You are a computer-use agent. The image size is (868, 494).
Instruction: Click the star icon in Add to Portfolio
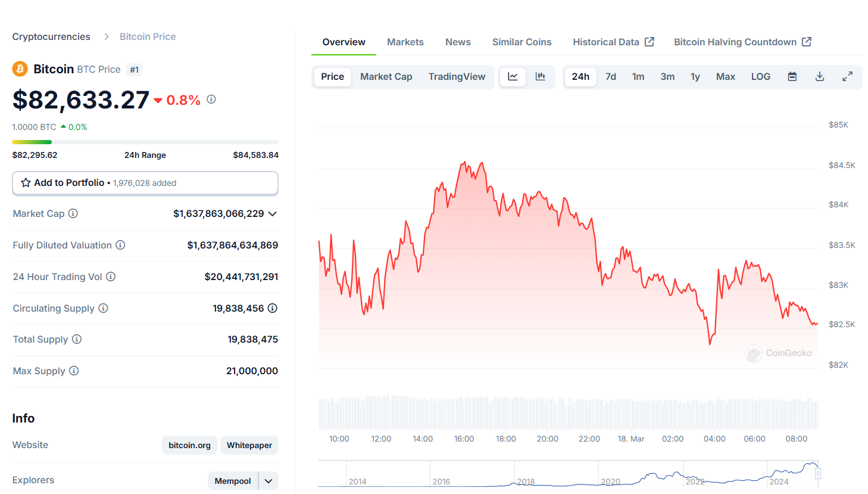26,183
